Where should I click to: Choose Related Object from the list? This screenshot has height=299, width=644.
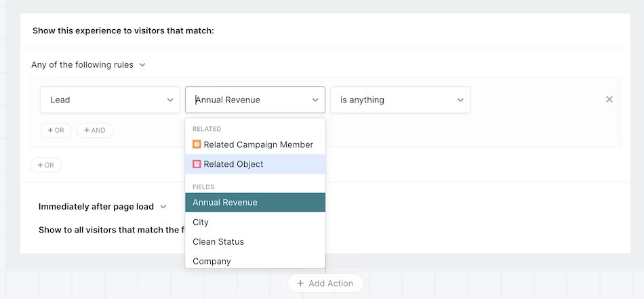255,164
